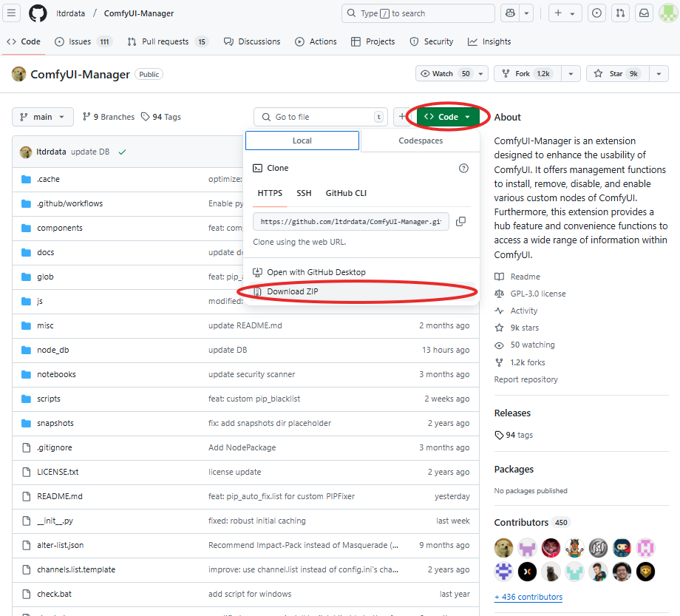
Task: View the 94 Tags link
Action: pyautogui.click(x=161, y=117)
